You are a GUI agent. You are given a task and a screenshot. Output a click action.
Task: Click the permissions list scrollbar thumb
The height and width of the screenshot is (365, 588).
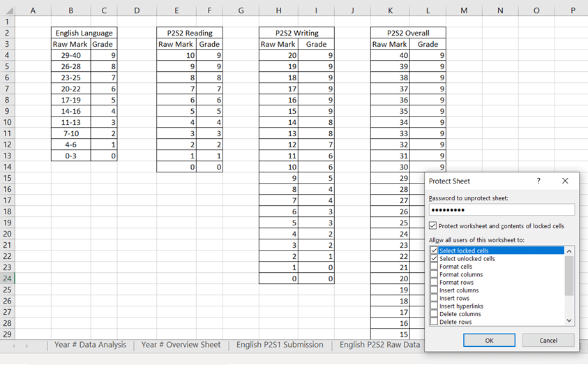569,276
